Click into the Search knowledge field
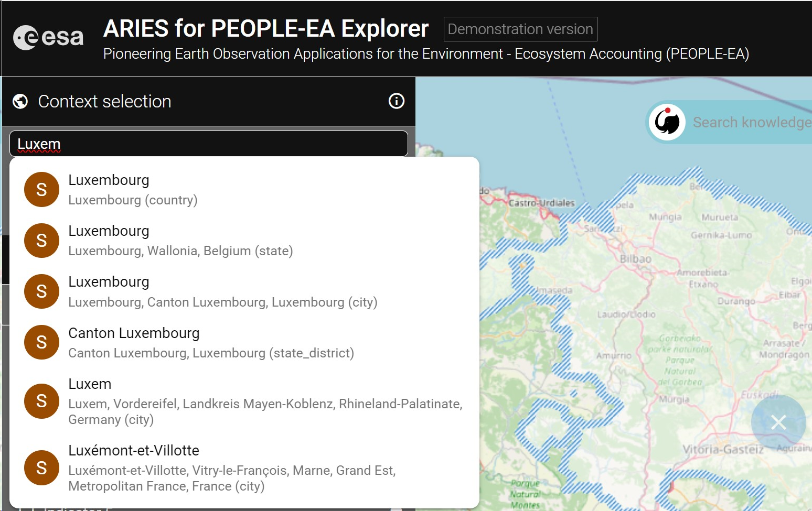Image resolution: width=812 pixels, height=511 pixels. [x=752, y=122]
